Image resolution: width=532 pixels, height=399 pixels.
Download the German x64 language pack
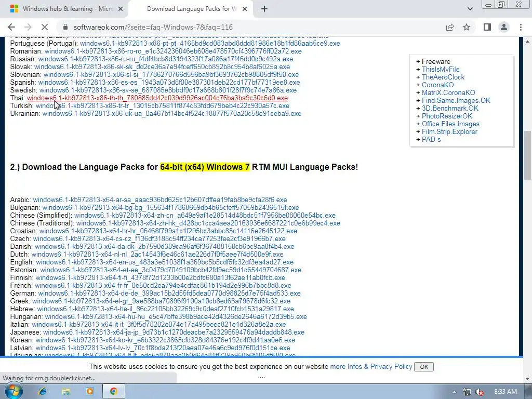point(169,294)
